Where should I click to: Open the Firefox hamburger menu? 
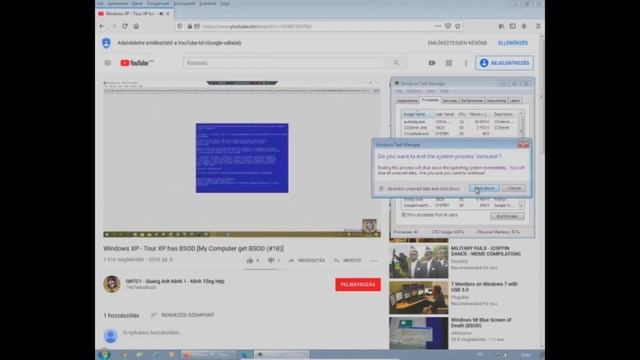[x=538, y=26]
